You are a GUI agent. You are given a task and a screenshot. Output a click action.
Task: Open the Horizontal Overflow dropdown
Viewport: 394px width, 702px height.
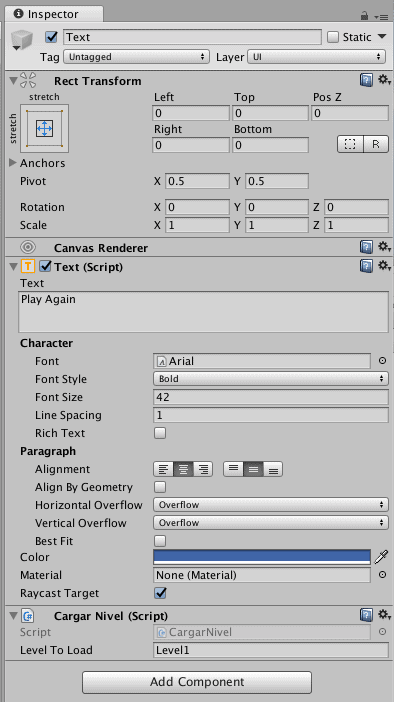(270, 505)
